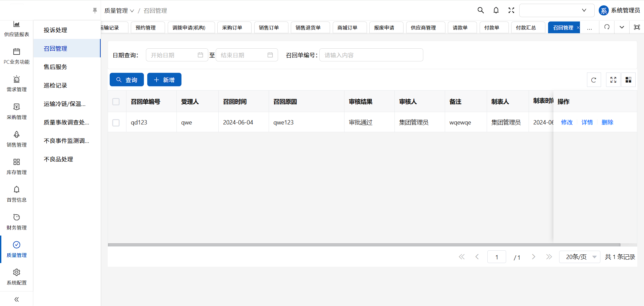
Task: Open the empty dropdown in top header
Action: coord(556,10)
